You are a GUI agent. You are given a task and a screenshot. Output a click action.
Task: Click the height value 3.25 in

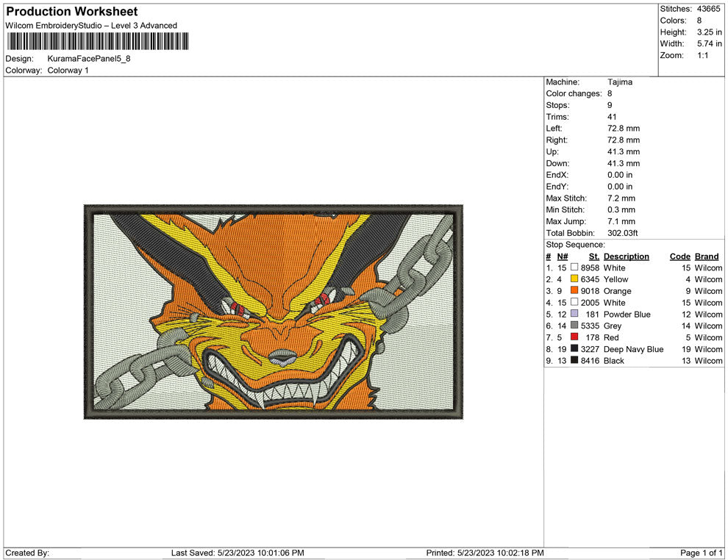coord(710,32)
